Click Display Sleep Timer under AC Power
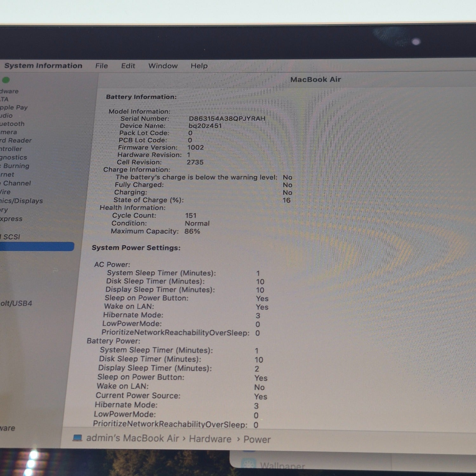Screen dimensions: 476x476 tap(160, 289)
